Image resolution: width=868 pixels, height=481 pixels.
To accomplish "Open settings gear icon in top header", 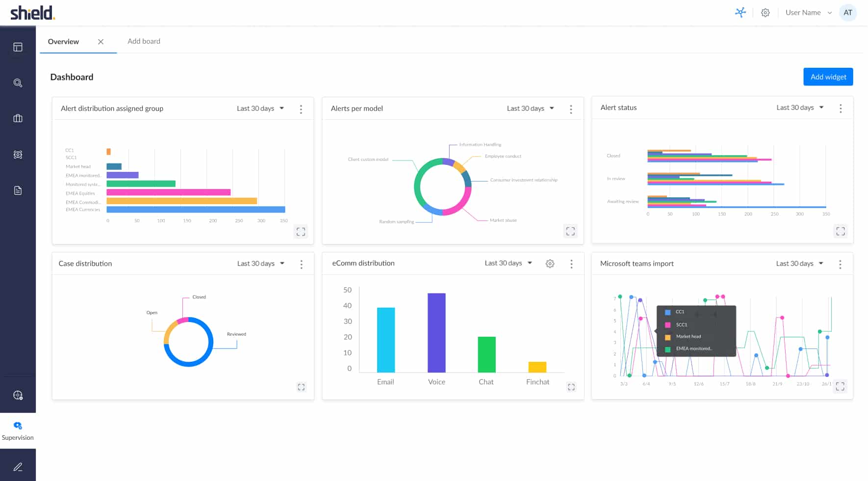I will pyautogui.click(x=765, y=13).
